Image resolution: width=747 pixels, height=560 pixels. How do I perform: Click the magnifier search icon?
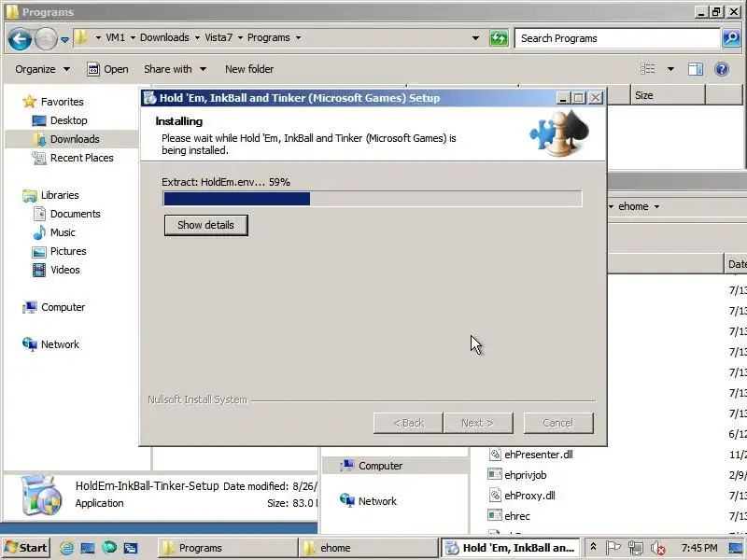click(731, 38)
